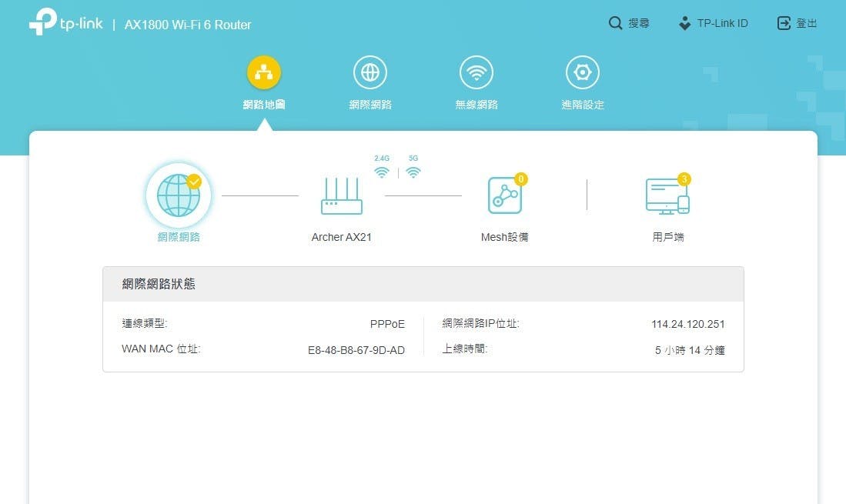The width and height of the screenshot is (846, 504).
Task: Select the 網路地圖 yellow network map icon
Action: 264,72
